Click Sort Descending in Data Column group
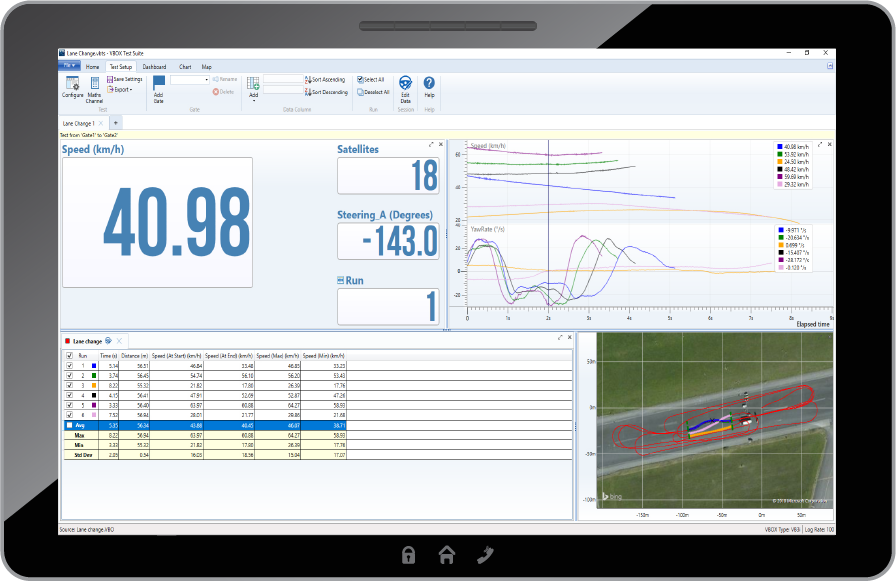This screenshot has height=581, width=896. (324, 91)
